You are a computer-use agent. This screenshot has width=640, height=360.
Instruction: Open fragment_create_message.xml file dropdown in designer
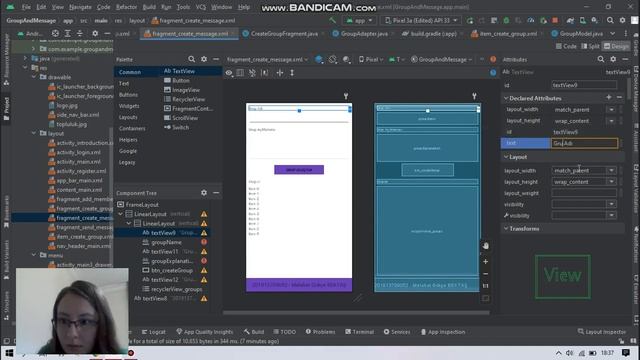click(x=267, y=59)
